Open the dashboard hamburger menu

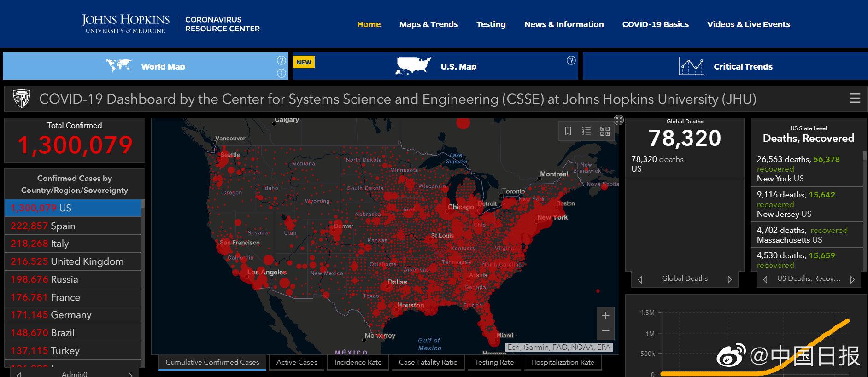click(855, 98)
